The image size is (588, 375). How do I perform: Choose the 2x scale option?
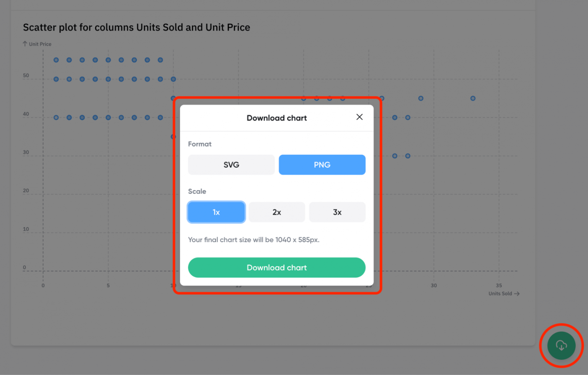[x=276, y=212]
